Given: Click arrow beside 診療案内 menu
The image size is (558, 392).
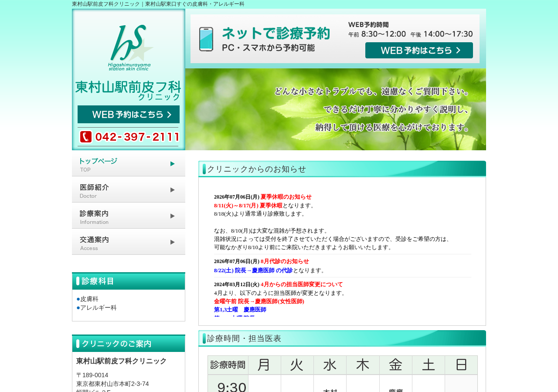Looking at the screenshot, I should pyautogui.click(x=173, y=216).
